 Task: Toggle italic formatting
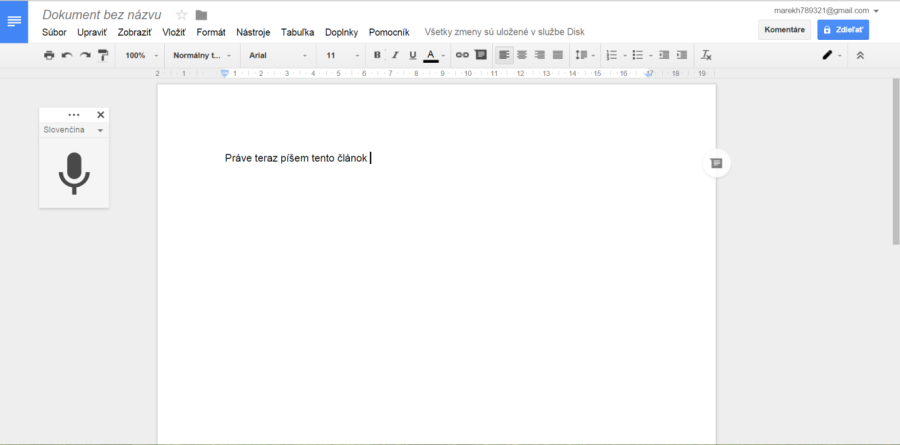coord(395,55)
